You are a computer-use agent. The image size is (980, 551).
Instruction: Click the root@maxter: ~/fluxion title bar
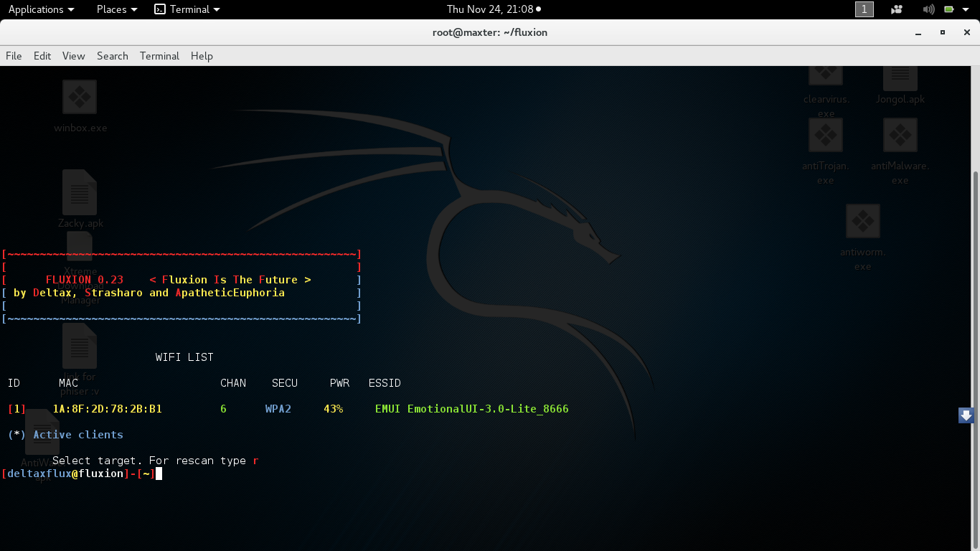(x=490, y=32)
